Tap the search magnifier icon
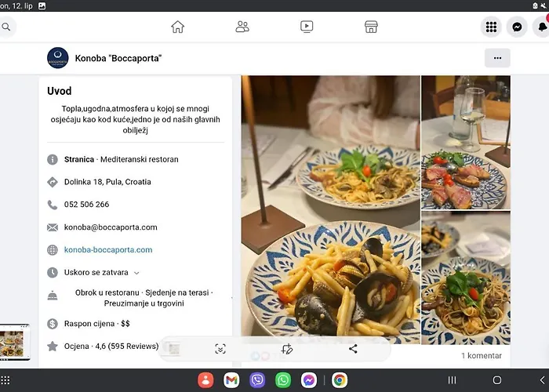549x392 pixels. [x=6, y=27]
